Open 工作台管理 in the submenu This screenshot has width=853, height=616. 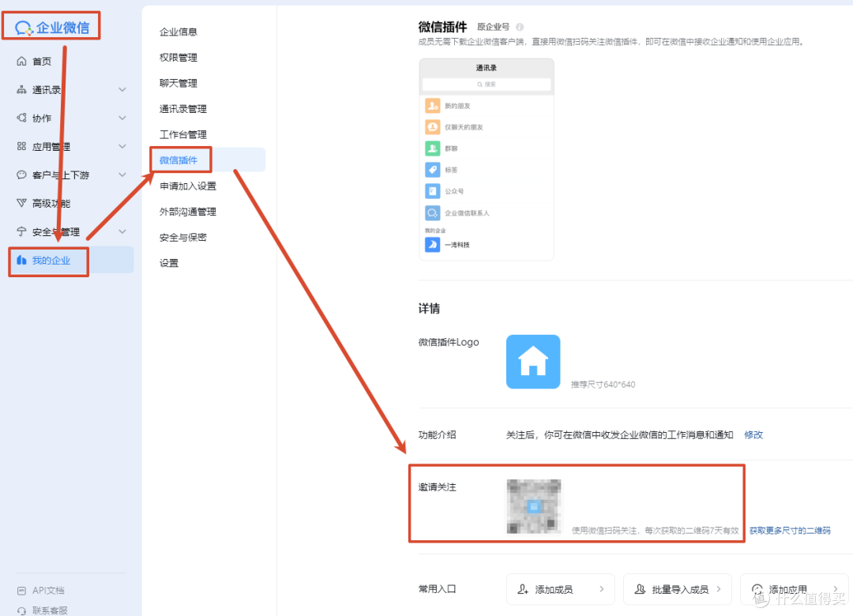182,134
